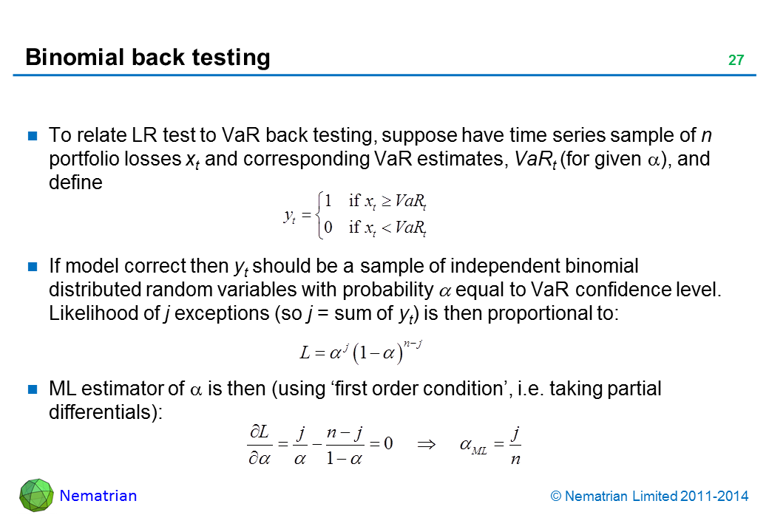Click the '1 if x_t ≥ VaR_t' case

tap(375, 200)
